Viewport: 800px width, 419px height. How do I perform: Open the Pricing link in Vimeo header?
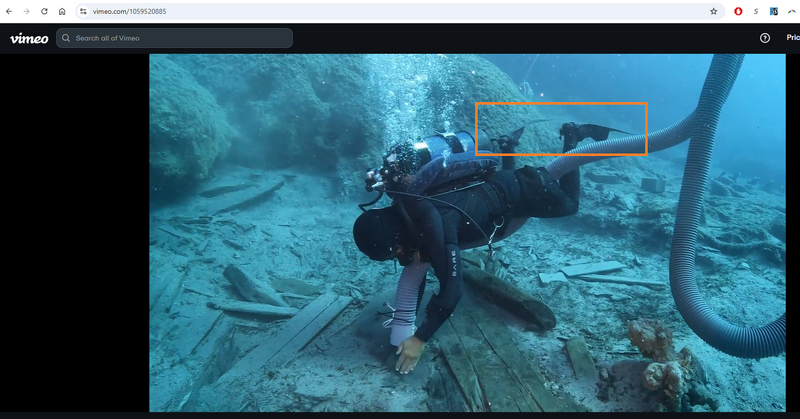point(792,38)
